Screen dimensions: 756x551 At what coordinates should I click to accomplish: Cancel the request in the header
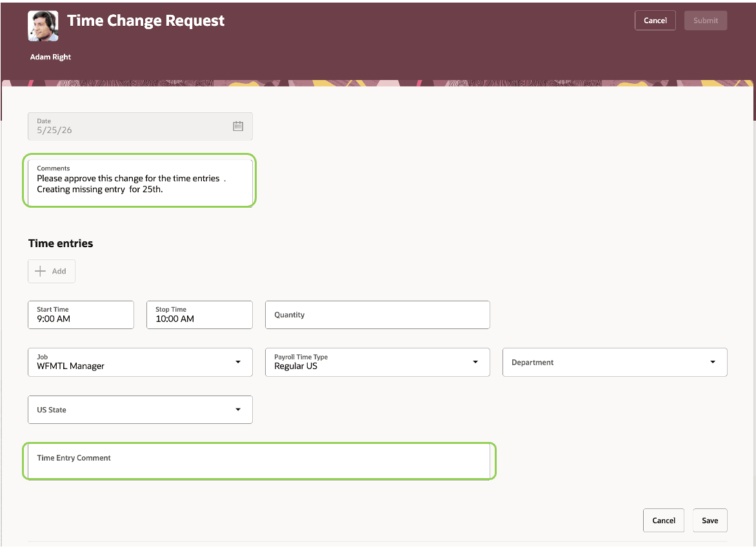655,21
